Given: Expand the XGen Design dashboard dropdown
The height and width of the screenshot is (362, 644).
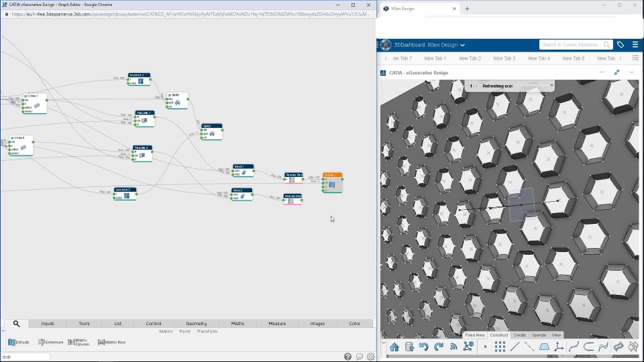Looking at the screenshot, I should pos(462,45).
